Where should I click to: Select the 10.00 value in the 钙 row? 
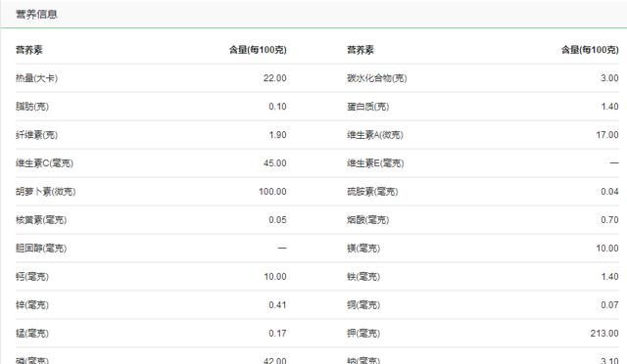[x=275, y=277]
